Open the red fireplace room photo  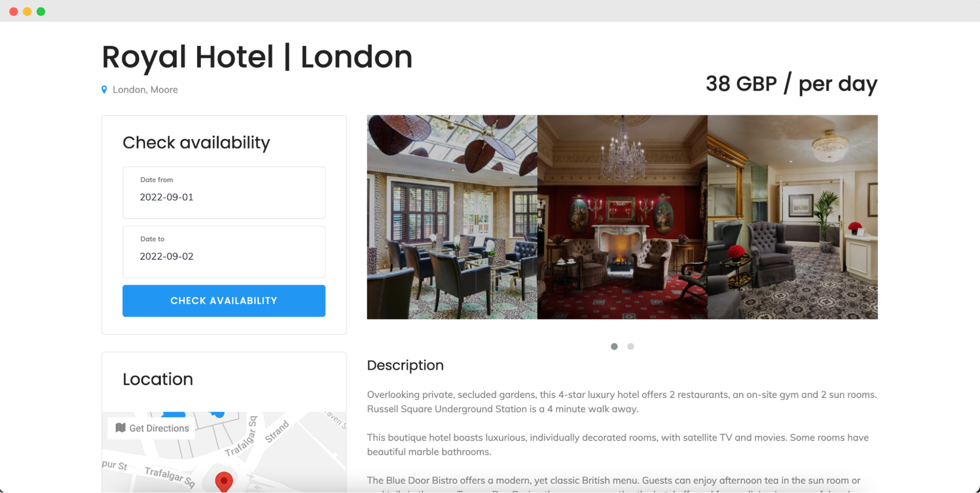click(623, 217)
